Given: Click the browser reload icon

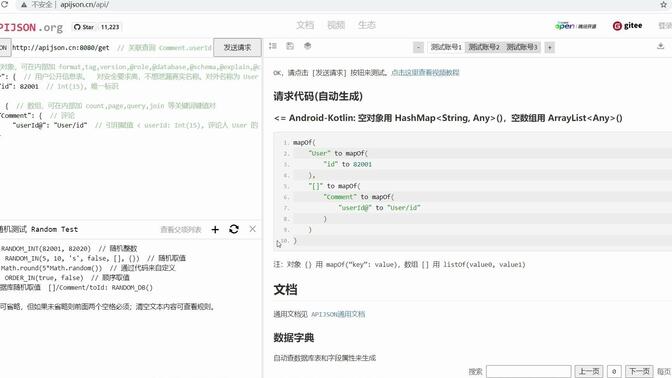Looking at the screenshot, I should (4, 4).
